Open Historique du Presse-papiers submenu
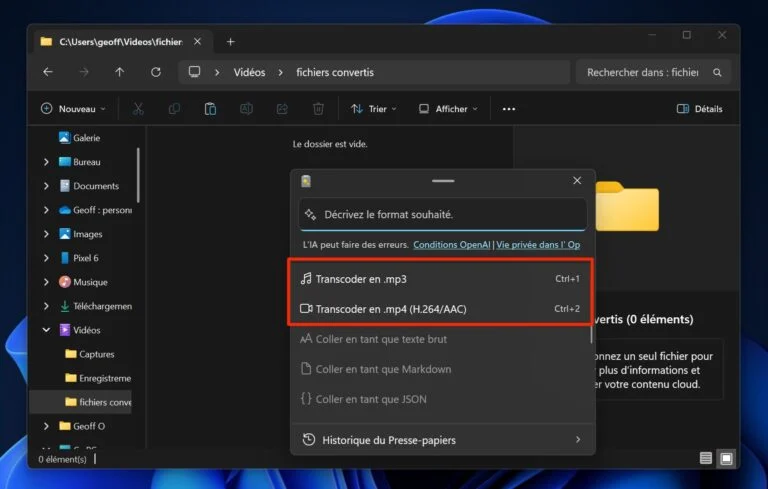Screen dimensions: 768x489 pos(441,439)
